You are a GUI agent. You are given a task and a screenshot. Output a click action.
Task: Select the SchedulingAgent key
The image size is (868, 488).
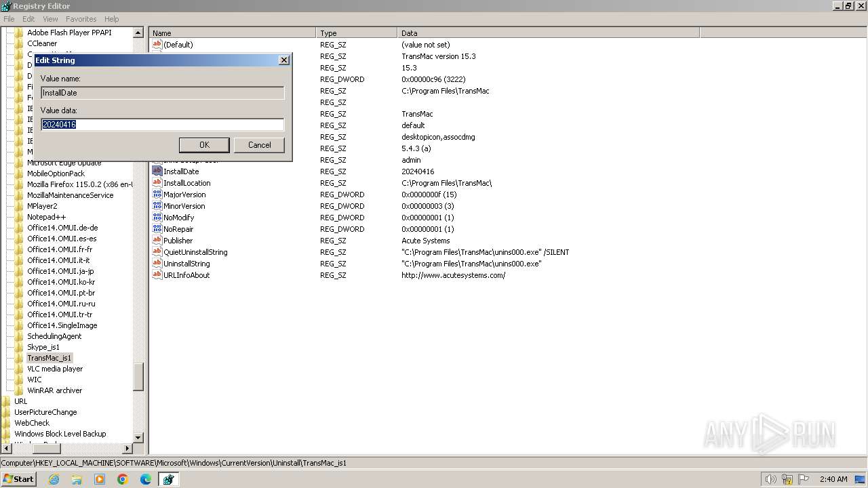click(54, 336)
